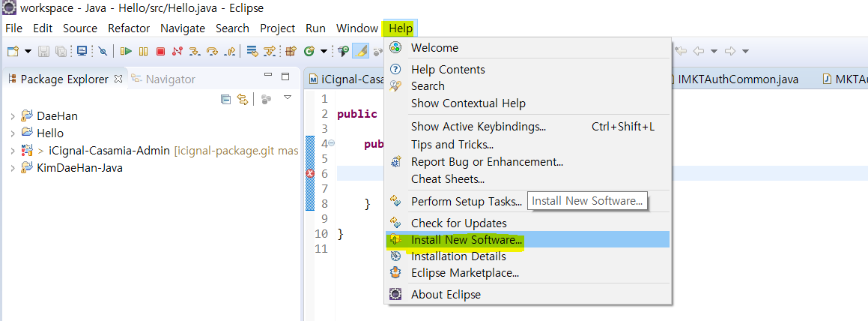Collapse the code fold at line 4

[x=332, y=143]
